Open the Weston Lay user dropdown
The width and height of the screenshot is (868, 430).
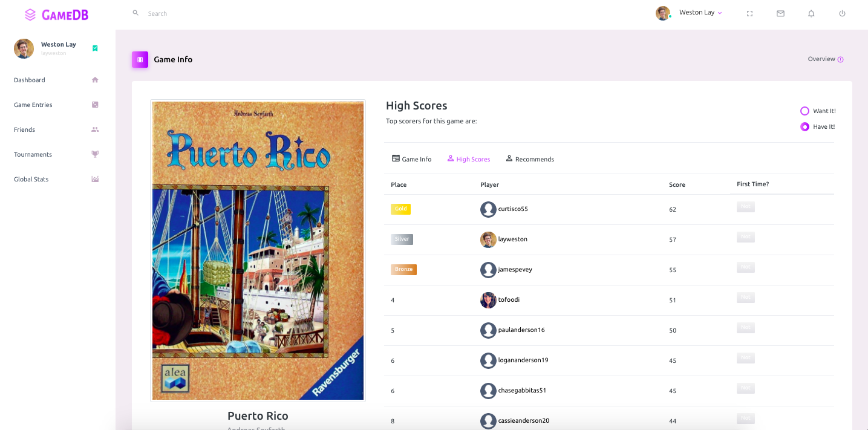coord(700,13)
